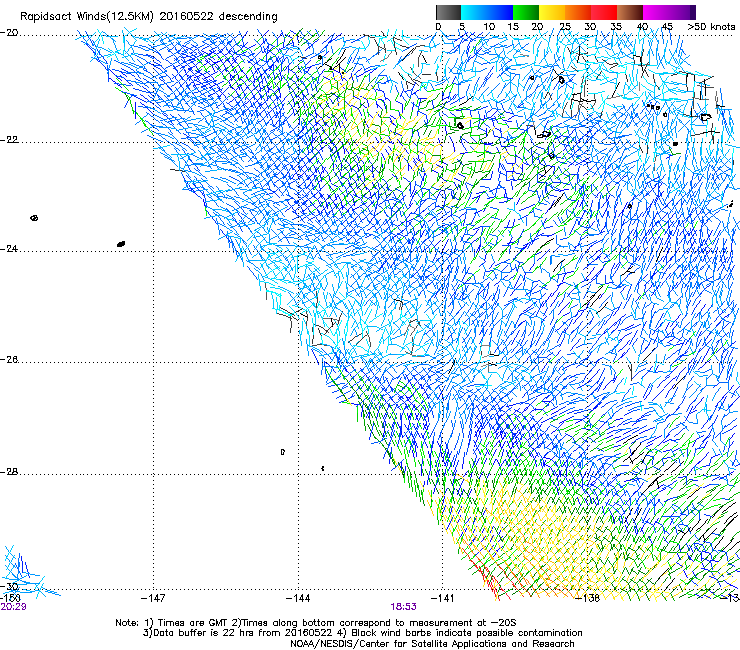Click the '25' label under the color bar

tap(565, 27)
